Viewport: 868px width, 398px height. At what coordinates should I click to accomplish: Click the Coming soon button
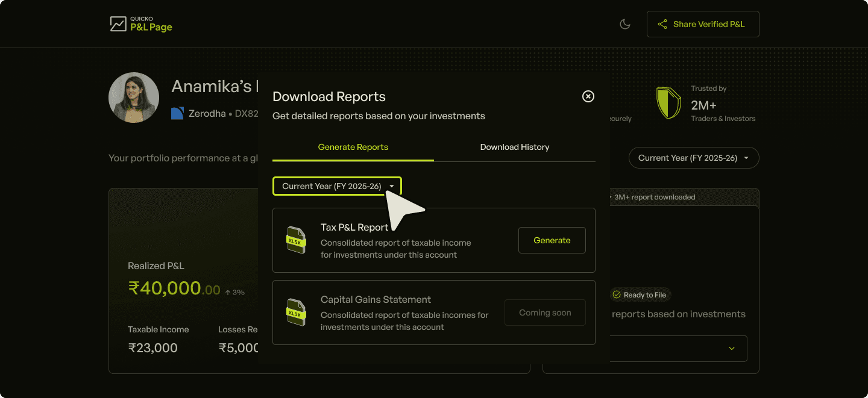coord(545,312)
